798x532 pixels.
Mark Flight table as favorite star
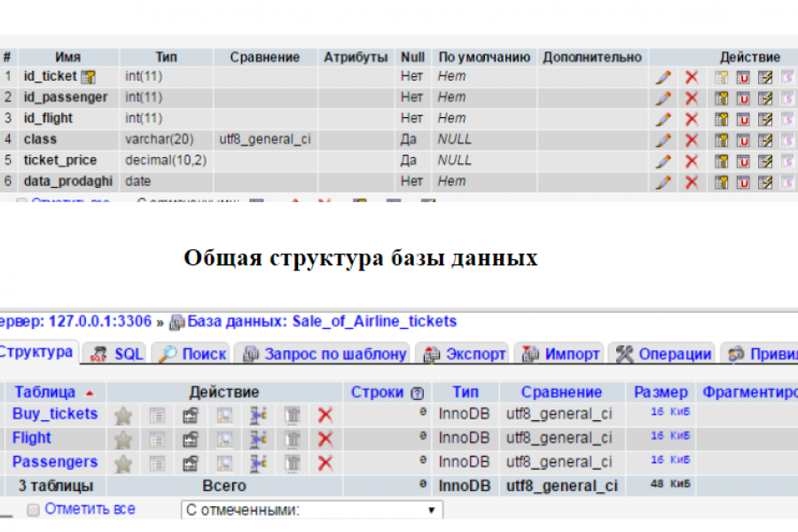(123, 440)
